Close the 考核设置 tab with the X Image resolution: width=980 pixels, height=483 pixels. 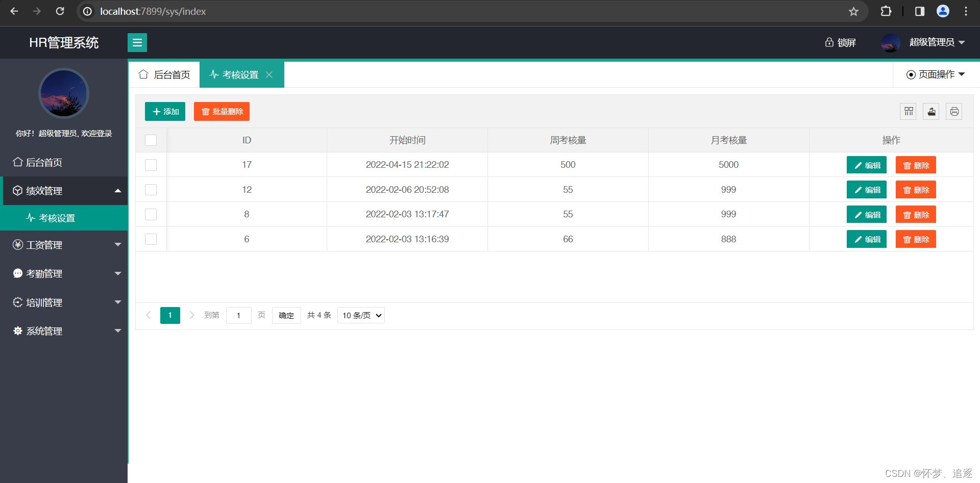tap(269, 74)
